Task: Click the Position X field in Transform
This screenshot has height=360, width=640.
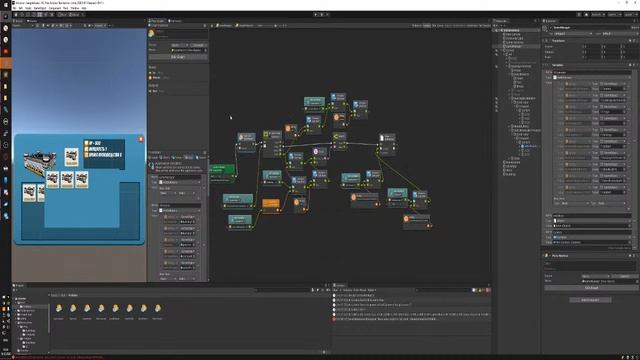Action: [592, 47]
